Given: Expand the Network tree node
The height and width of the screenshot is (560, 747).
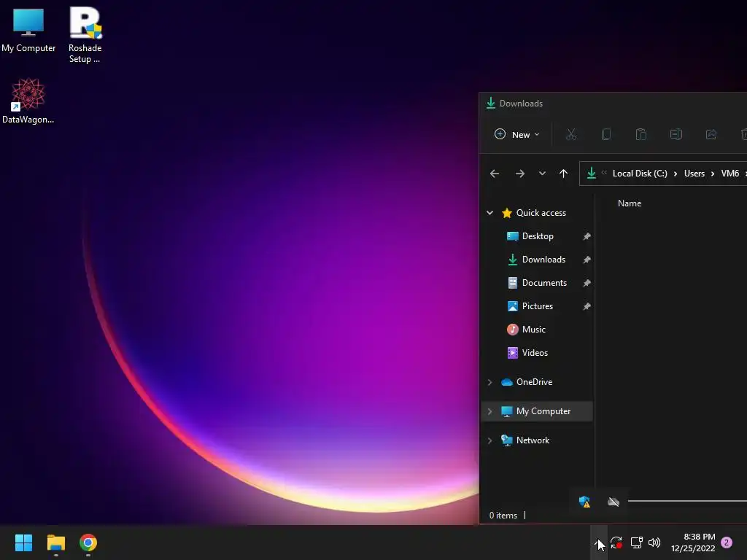Looking at the screenshot, I should pos(489,440).
